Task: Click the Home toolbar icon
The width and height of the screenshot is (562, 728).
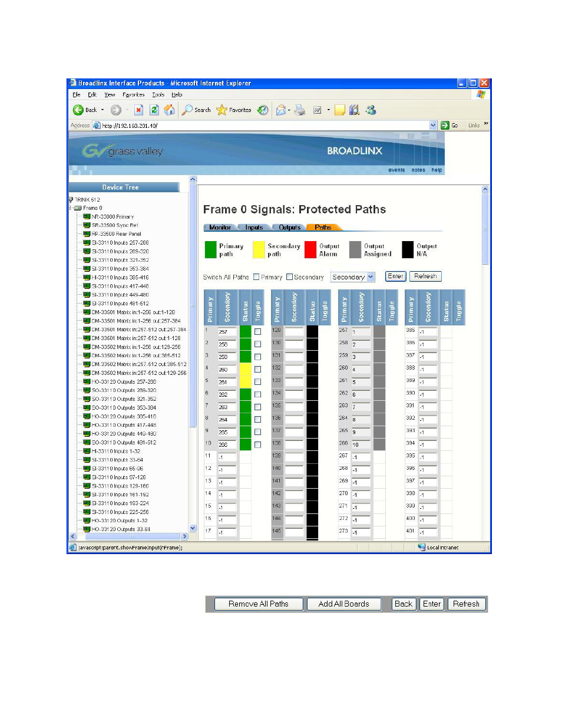Action: point(170,110)
